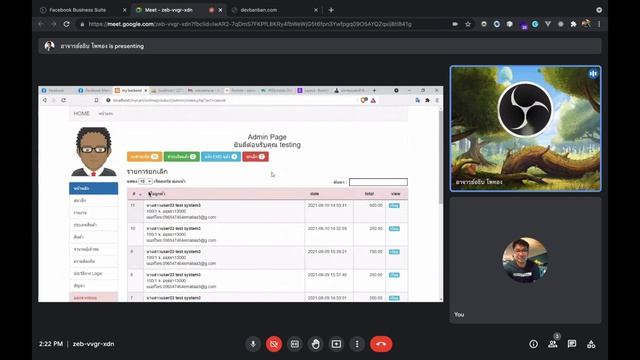Click the presented page vertical scrollbar
This screenshot has height=360, width=640.
pos(440,157)
